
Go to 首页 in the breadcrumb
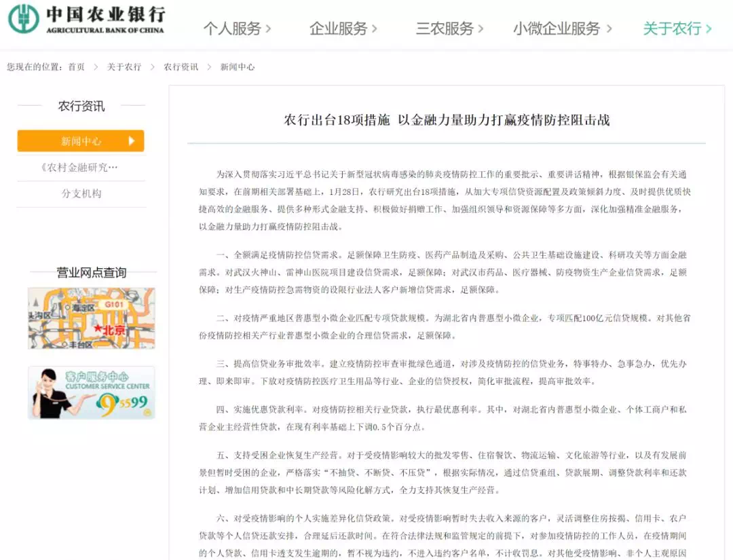point(76,67)
